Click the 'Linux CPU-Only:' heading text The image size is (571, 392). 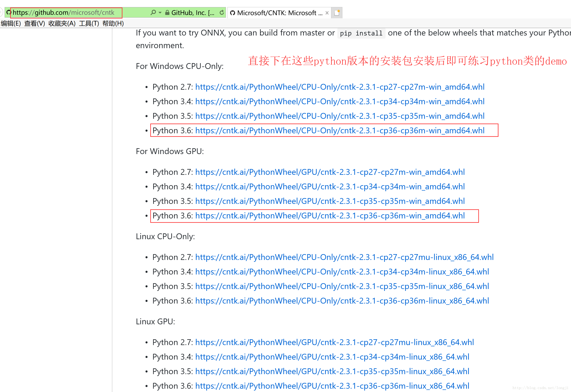pos(165,236)
